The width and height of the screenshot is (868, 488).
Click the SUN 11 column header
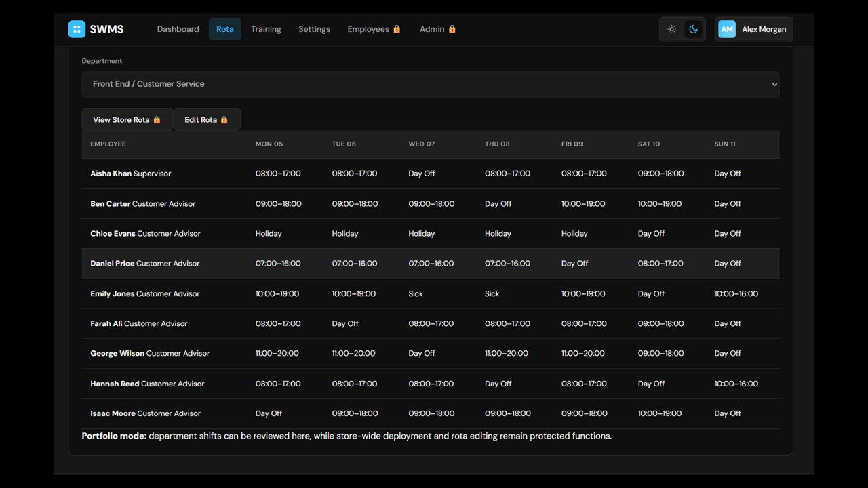pyautogui.click(x=725, y=144)
